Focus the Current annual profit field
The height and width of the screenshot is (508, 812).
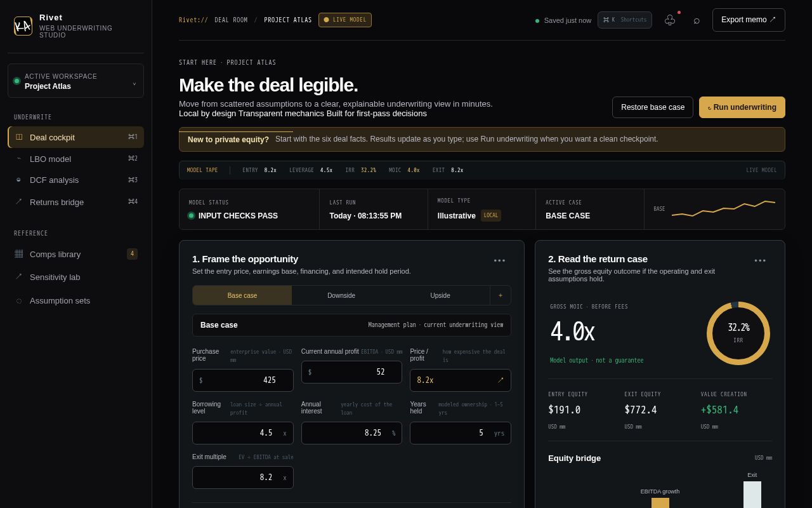[x=351, y=372]
